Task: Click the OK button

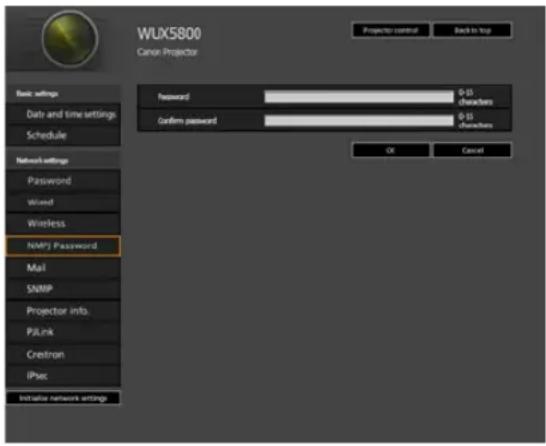Action: pos(390,150)
